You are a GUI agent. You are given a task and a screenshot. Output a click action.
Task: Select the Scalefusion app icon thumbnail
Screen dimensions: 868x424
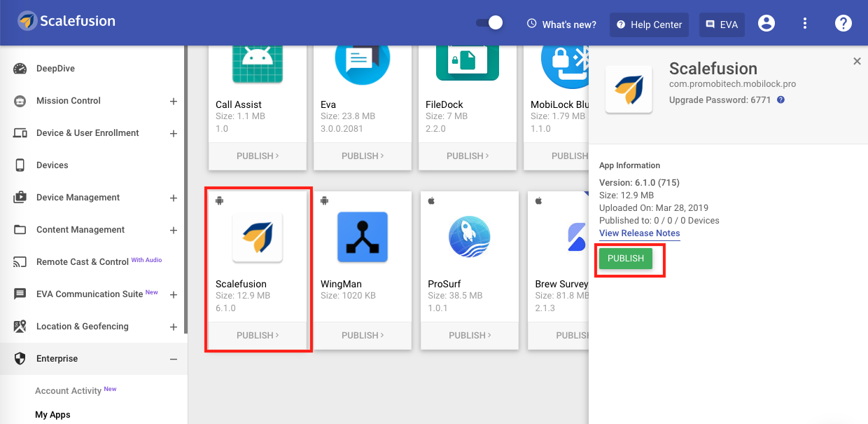click(258, 237)
